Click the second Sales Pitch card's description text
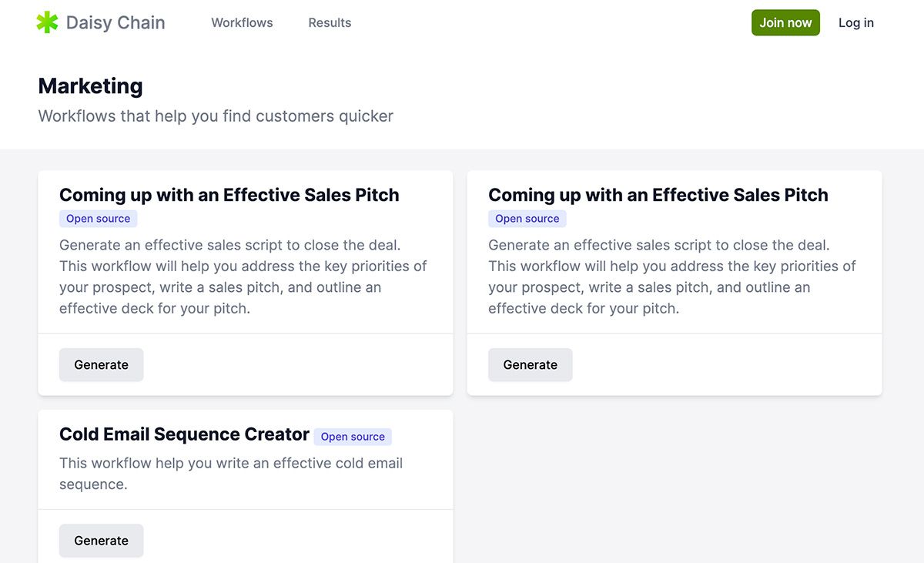The image size is (924, 563). [x=671, y=276]
